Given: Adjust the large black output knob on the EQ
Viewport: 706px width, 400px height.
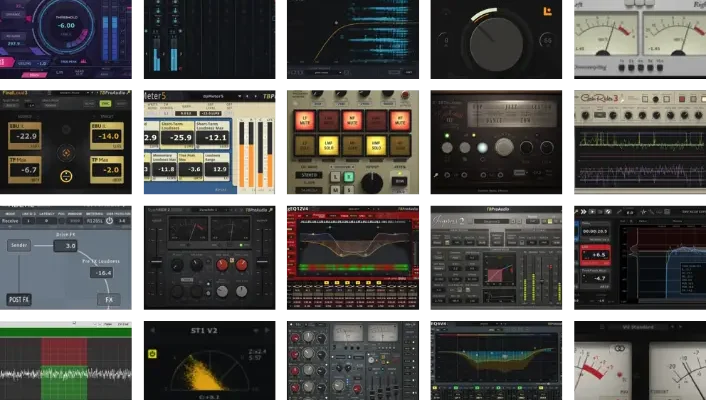Looking at the screenshot, I should click(x=373, y=182).
